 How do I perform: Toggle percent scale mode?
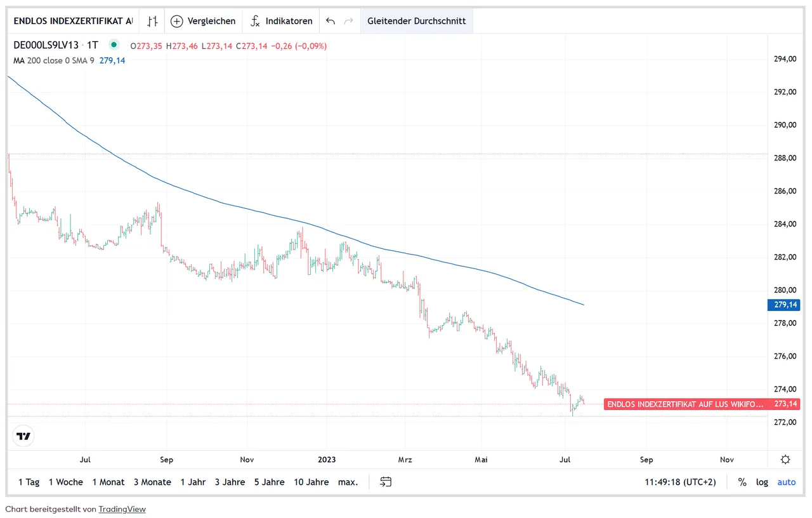point(742,482)
